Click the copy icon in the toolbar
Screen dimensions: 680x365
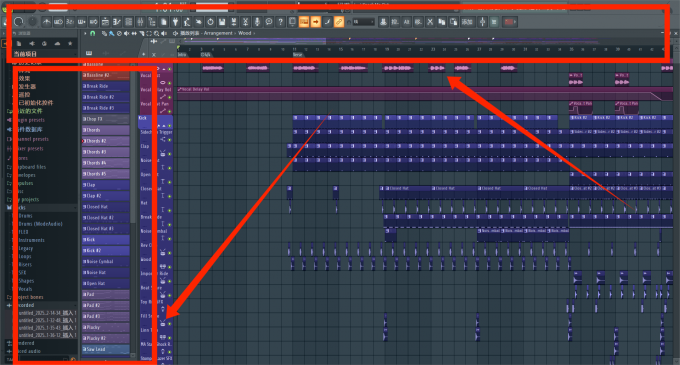pos(441,22)
